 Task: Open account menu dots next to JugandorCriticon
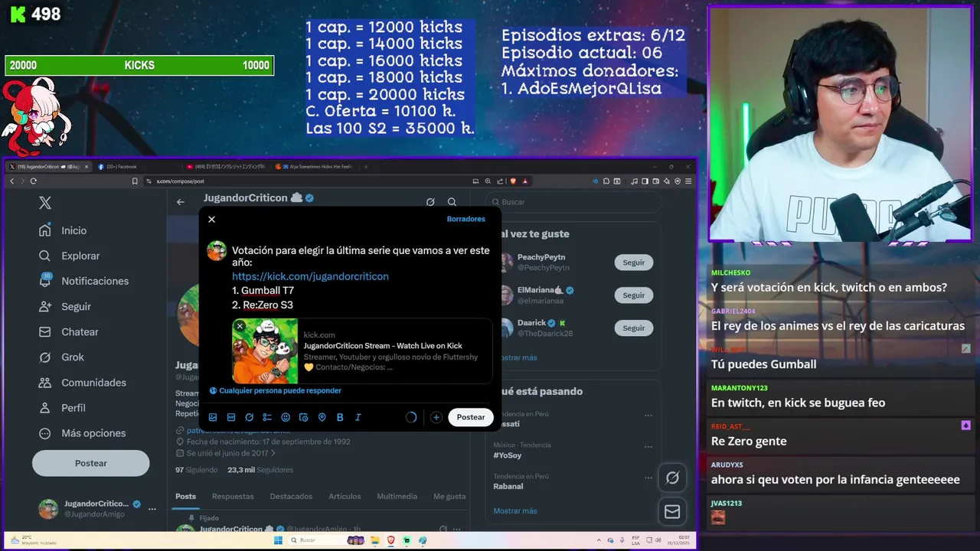(152, 509)
